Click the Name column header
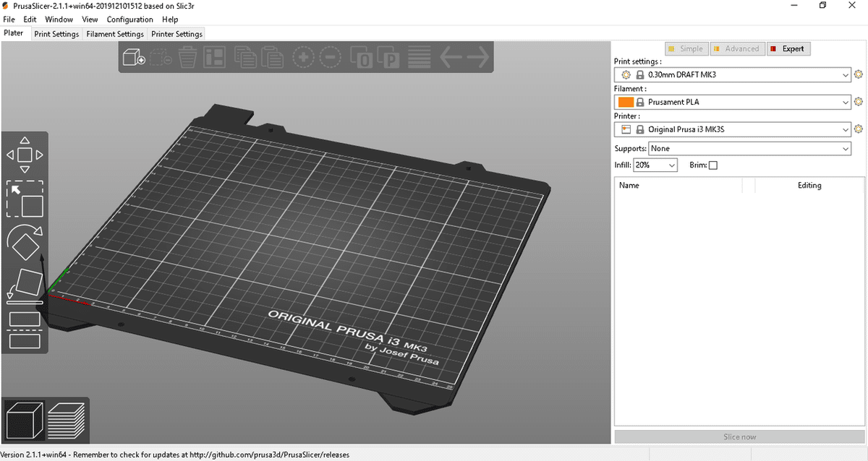Screen dimensions: 868x461 [x=678, y=185]
